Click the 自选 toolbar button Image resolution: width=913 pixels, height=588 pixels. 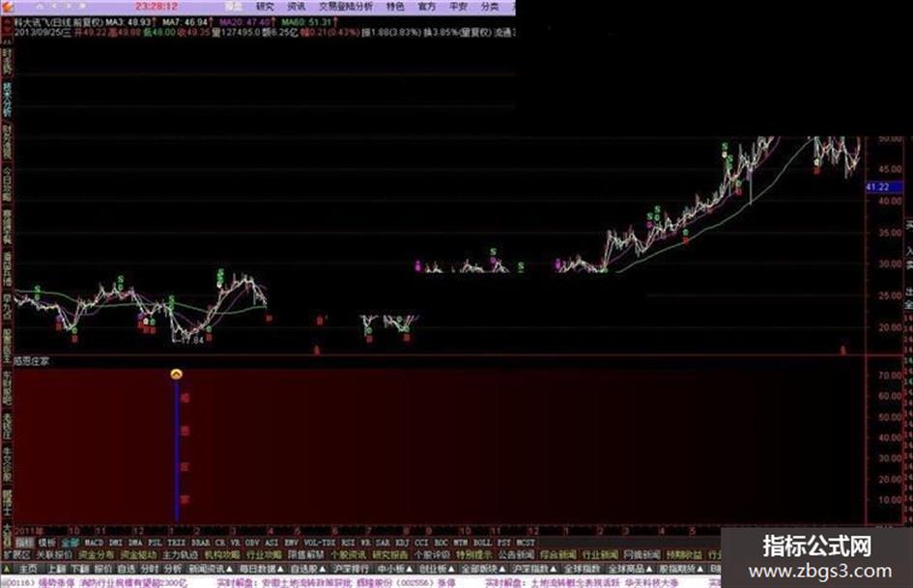tap(126, 568)
